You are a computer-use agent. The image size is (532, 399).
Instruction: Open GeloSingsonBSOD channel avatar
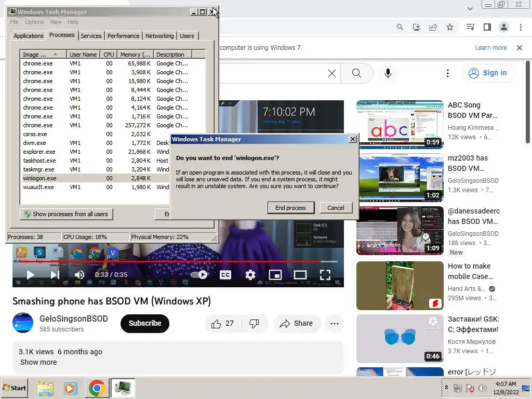pyautogui.click(x=23, y=323)
